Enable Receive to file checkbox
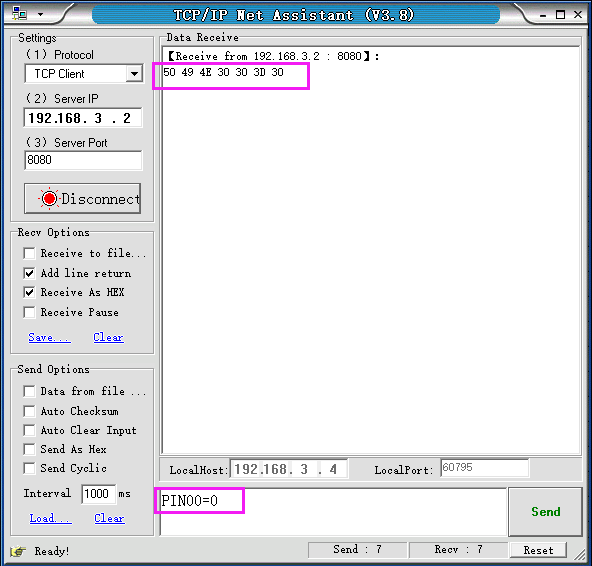The image size is (592, 566). coord(29,253)
